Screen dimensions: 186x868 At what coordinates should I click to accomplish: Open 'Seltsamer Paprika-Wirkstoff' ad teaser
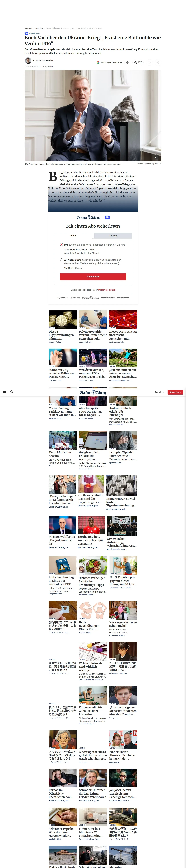coord(62,824)
